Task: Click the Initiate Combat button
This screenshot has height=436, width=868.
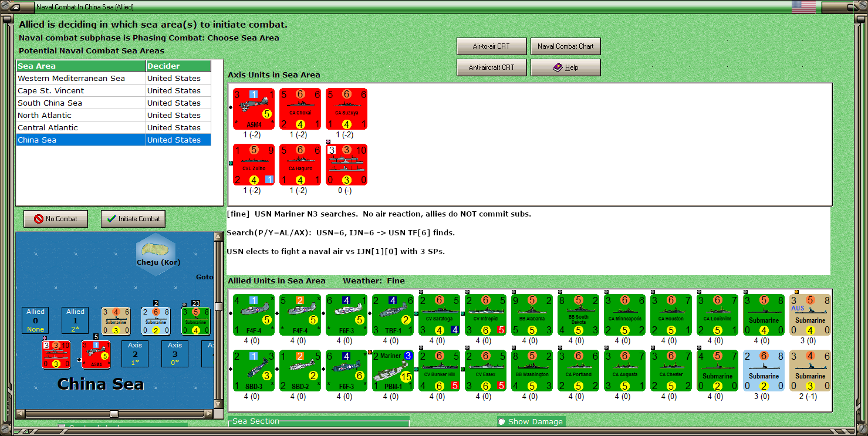Action: tap(133, 219)
